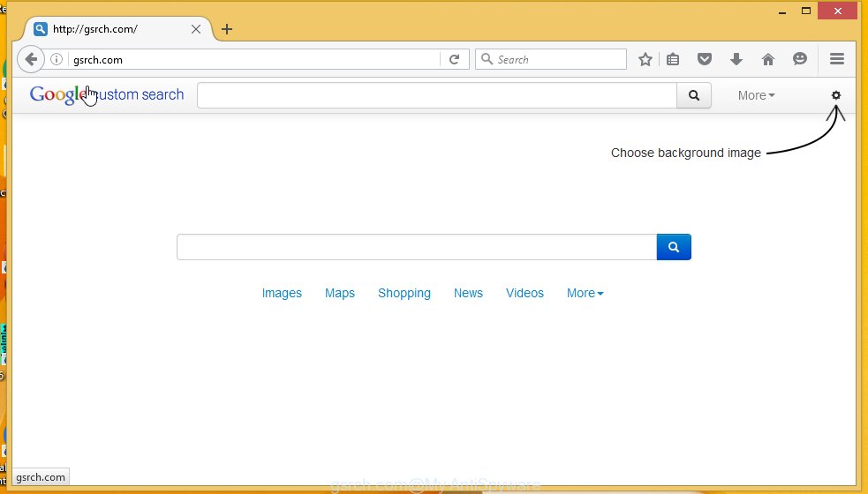Viewport: 868px width, 494px height.
Task: Save page to Pocket
Action: (x=704, y=59)
